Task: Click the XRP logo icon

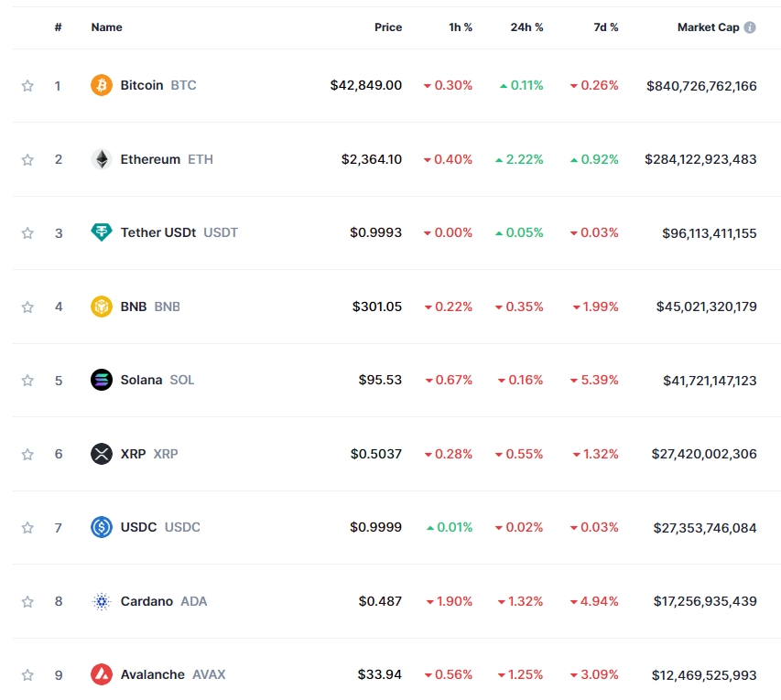Action: [x=102, y=454]
